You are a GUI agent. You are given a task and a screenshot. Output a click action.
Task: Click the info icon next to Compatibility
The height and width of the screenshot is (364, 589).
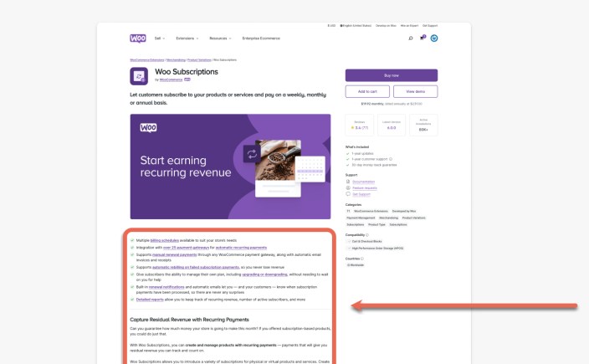tap(367, 235)
